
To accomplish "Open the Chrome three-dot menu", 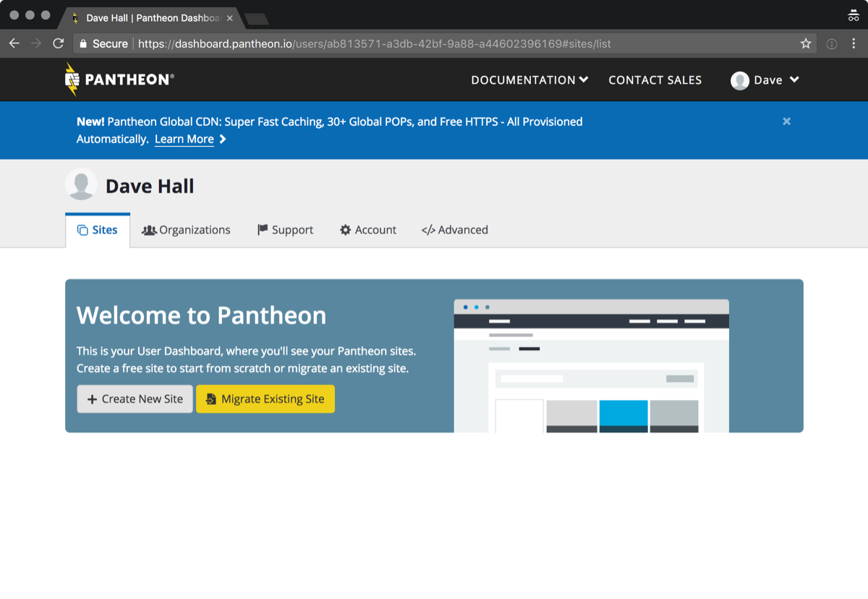I will coord(854,44).
